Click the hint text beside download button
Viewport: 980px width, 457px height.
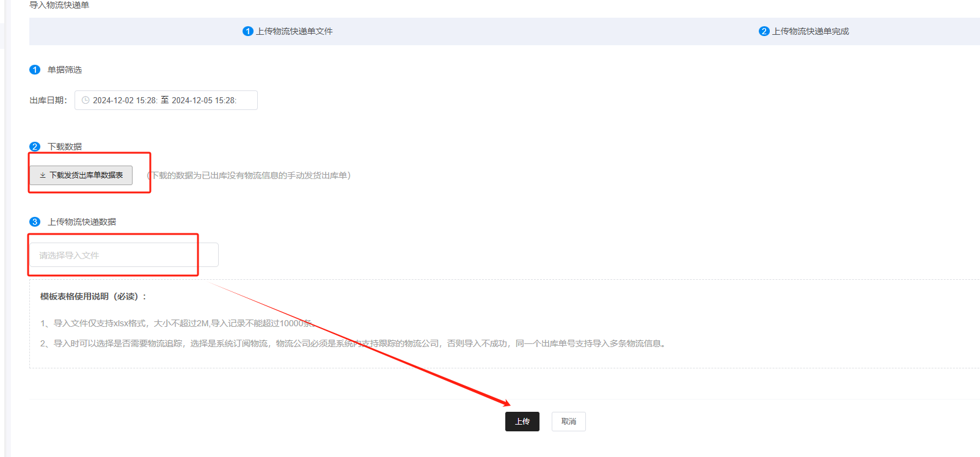249,175
